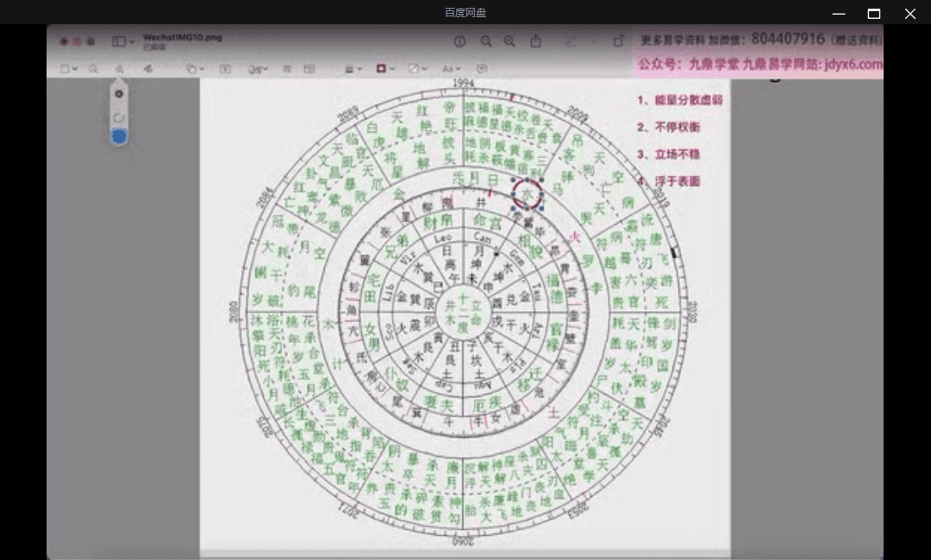Select the Instant Alpha wand tool

[x=93, y=69]
